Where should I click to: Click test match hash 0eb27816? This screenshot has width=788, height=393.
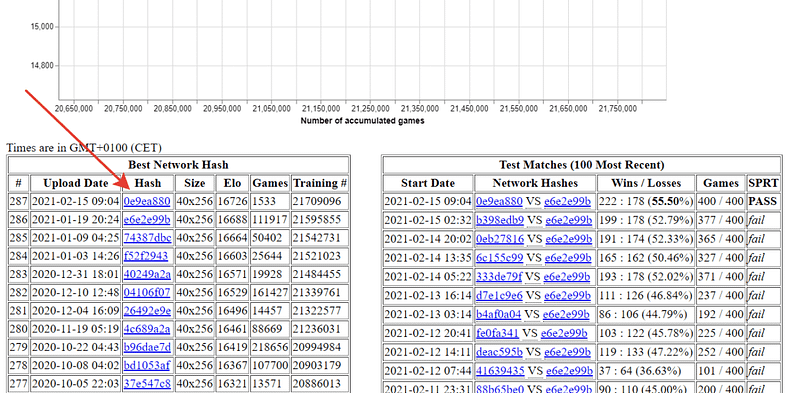pos(500,239)
